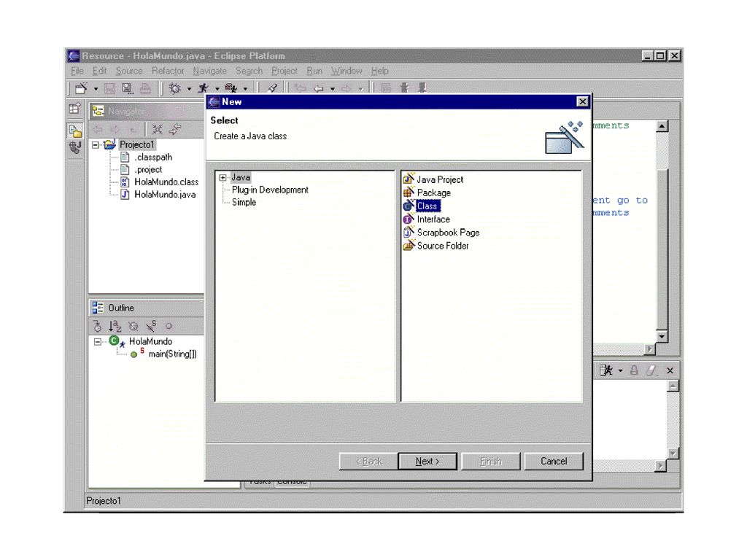The image size is (747, 560).
Task: Open console launch dropdown arrow
Action: [620, 370]
